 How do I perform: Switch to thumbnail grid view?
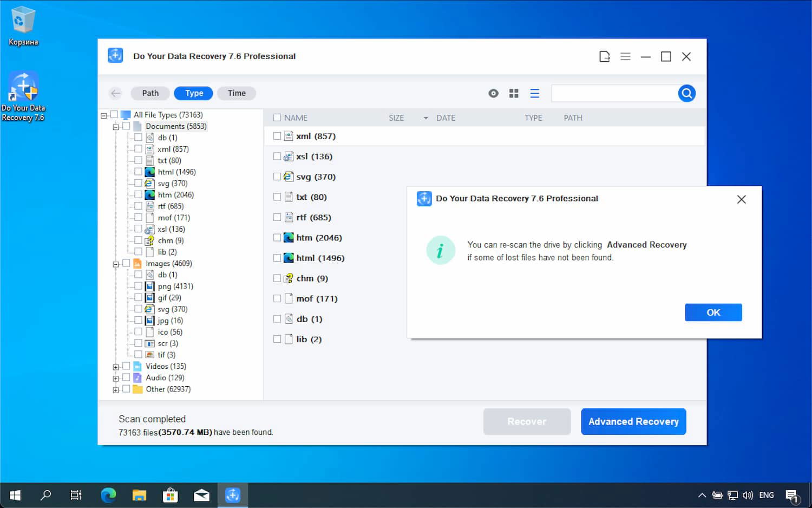[514, 93]
